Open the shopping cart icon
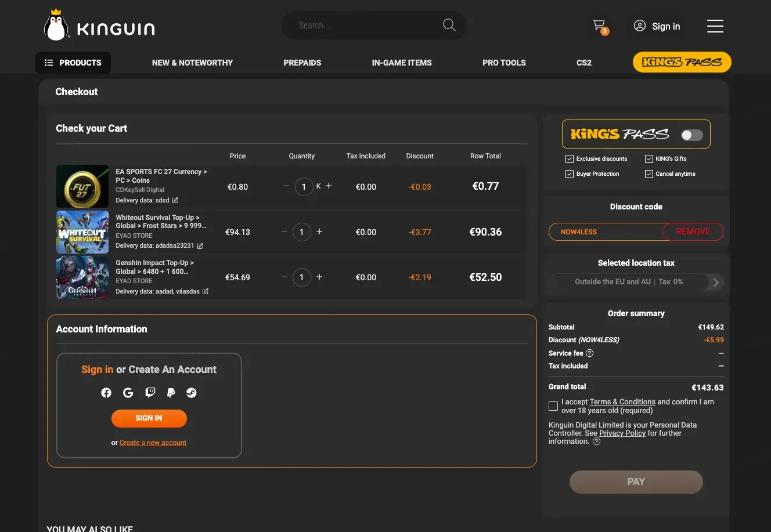This screenshot has height=532, width=771. click(x=599, y=26)
